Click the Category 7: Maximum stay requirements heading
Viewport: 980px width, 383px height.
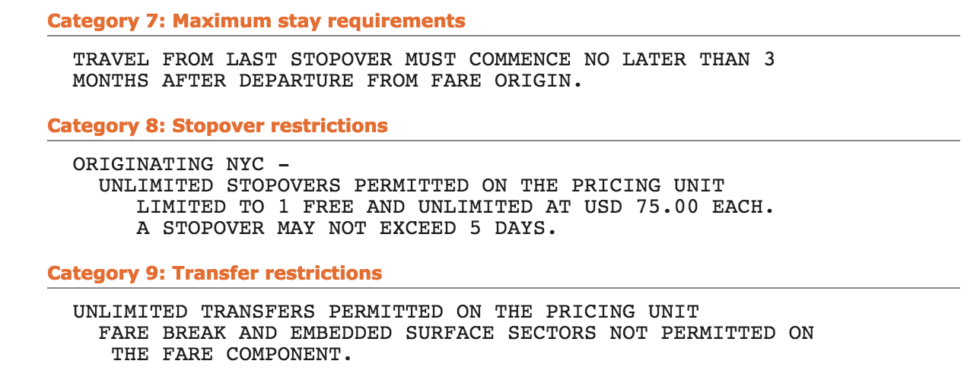pyautogui.click(x=256, y=21)
